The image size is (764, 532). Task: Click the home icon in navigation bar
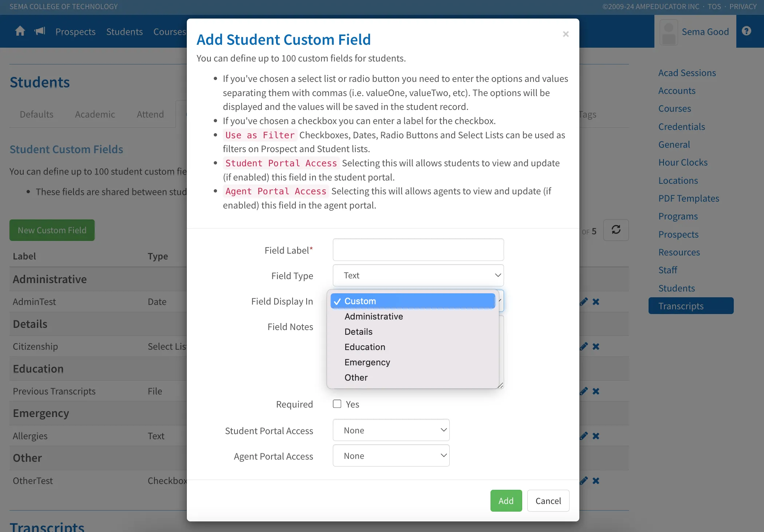pos(20,31)
